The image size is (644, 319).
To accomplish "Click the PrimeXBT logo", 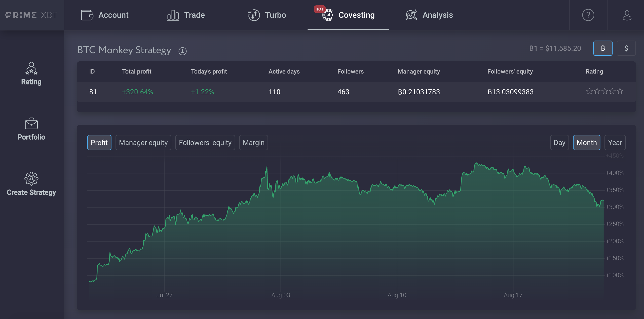I will [x=31, y=15].
